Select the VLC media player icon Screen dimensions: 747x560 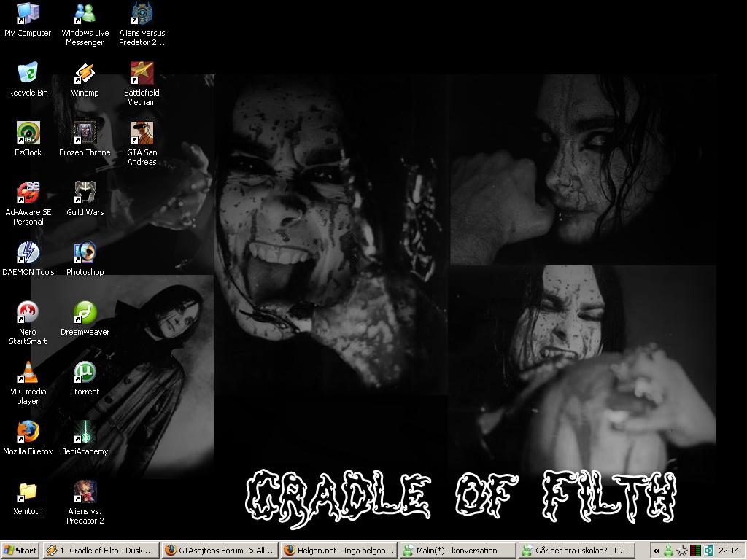point(28,373)
